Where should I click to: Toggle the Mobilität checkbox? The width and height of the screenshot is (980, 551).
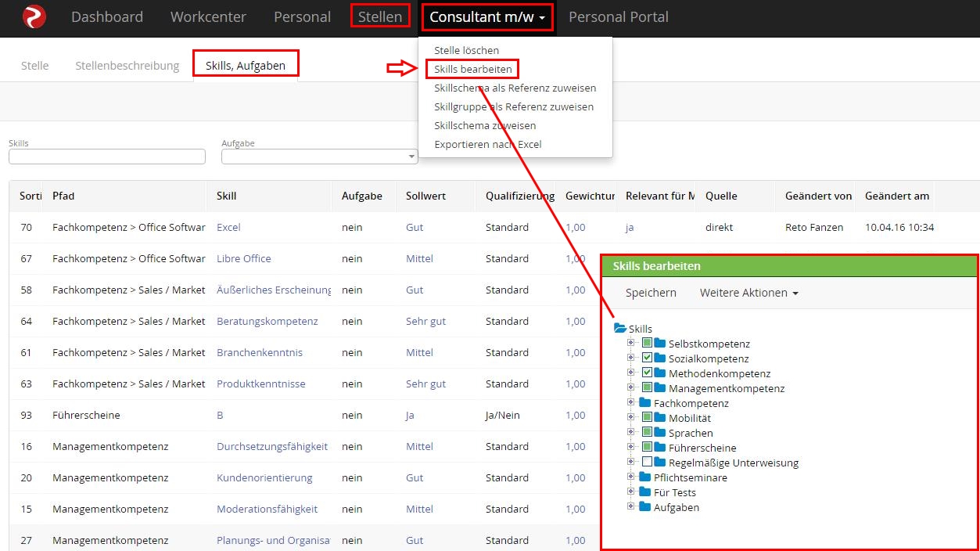[x=647, y=418]
